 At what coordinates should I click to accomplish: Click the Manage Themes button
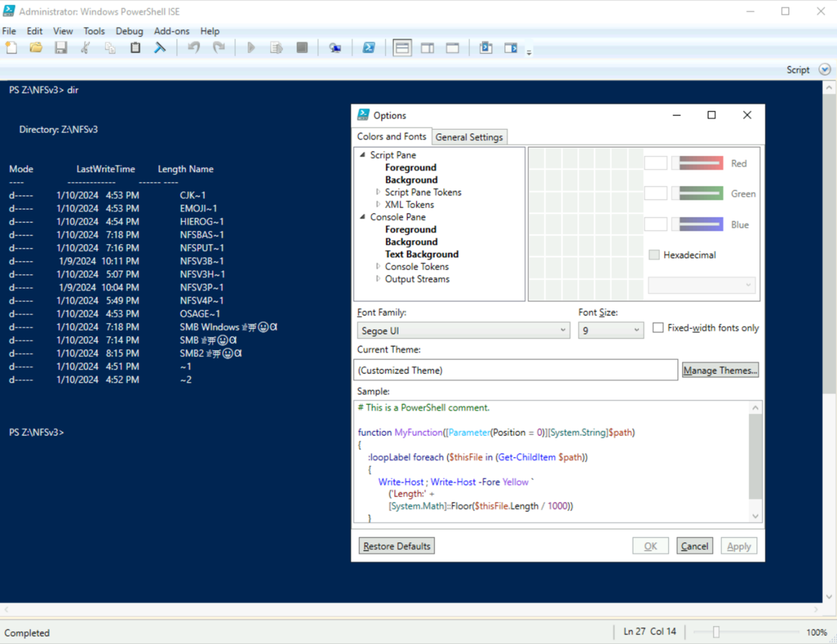(x=719, y=370)
